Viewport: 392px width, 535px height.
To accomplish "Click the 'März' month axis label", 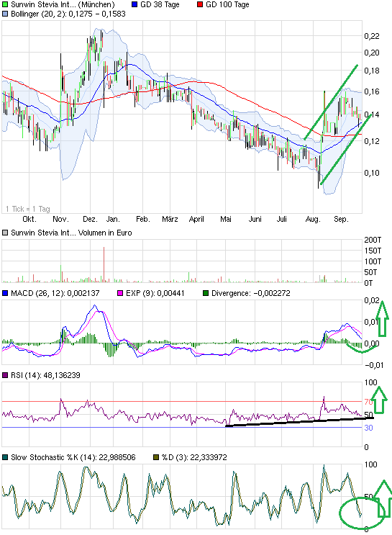I will (170, 219).
